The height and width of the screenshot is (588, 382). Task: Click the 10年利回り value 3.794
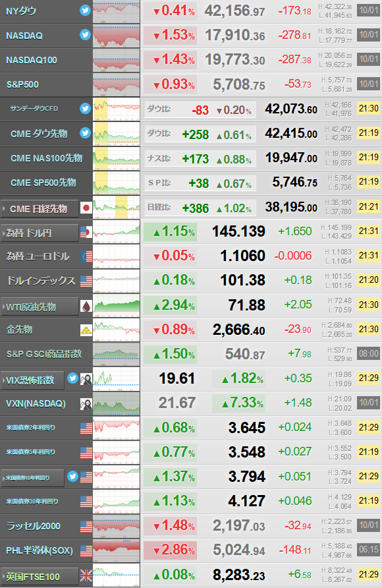pos(247,477)
